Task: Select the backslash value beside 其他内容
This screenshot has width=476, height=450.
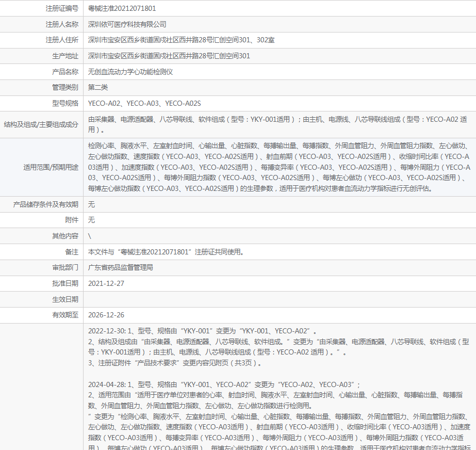Action: (x=90, y=236)
